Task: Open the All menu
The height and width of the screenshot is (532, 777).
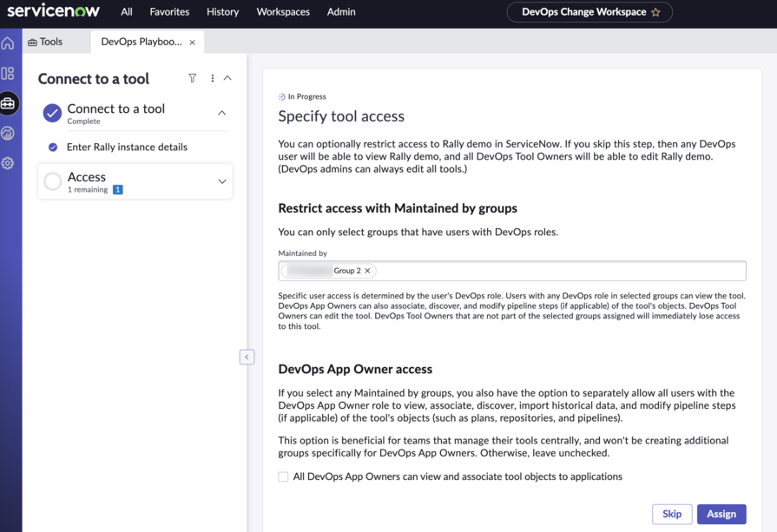Action: (x=127, y=12)
